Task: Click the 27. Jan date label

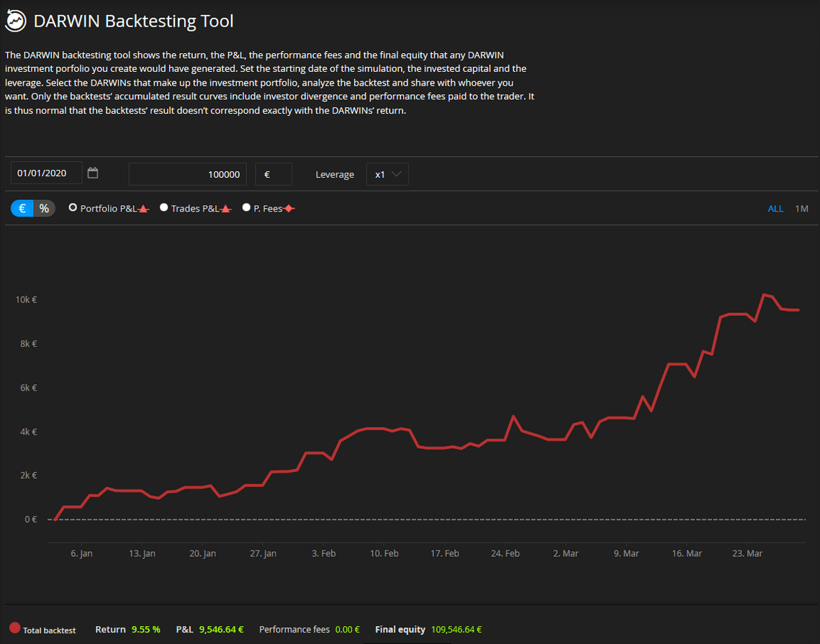Action: point(263,553)
